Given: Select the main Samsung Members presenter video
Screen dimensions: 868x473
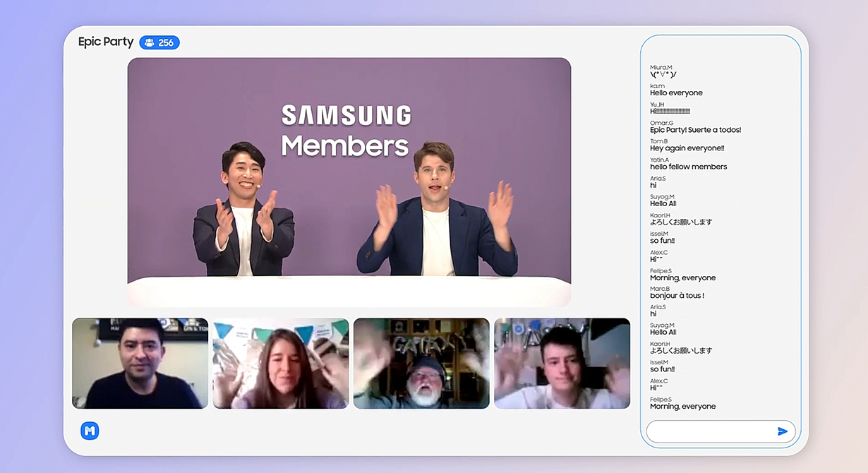Looking at the screenshot, I should pos(349,182).
